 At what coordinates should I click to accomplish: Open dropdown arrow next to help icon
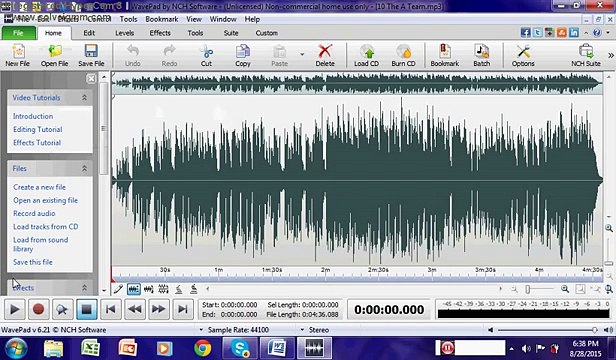coord(608,33)
